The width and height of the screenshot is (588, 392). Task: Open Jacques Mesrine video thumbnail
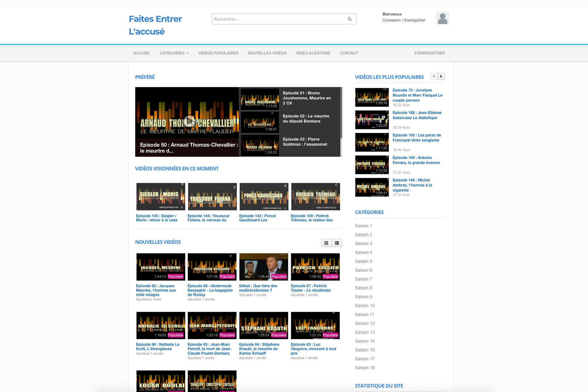161,267
